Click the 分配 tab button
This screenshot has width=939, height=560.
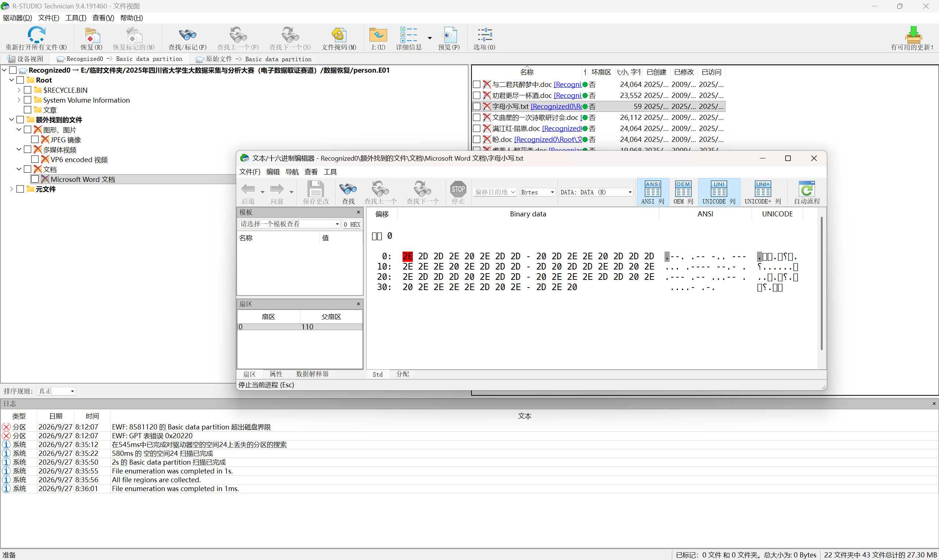tap(402, 374)
